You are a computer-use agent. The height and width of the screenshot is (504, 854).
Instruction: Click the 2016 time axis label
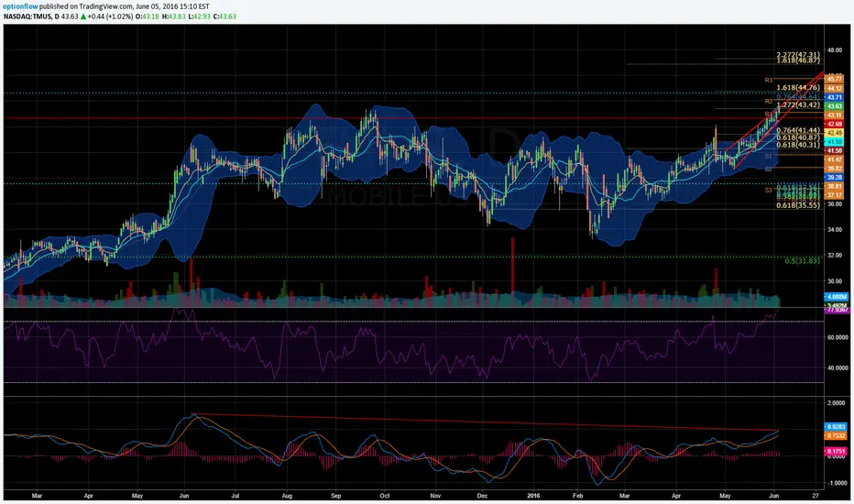533,496
